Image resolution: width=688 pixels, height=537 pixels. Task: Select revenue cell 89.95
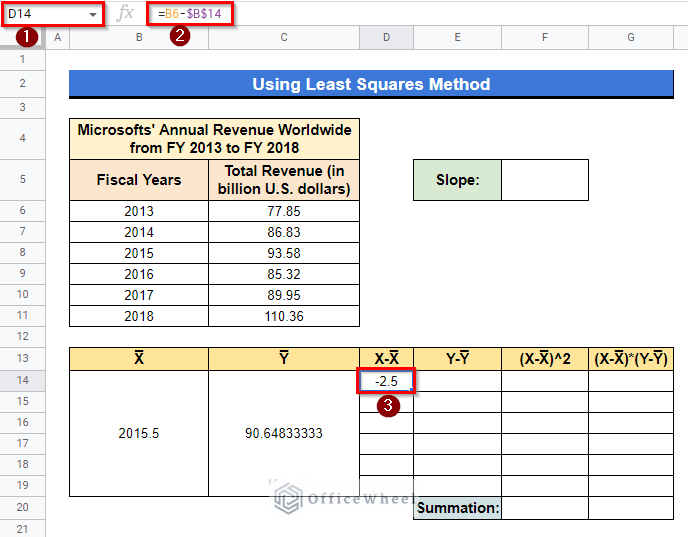click(284, 295)
